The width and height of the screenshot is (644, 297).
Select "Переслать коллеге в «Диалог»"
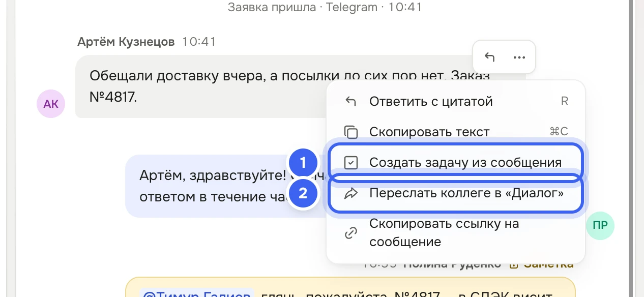(456, 193)
